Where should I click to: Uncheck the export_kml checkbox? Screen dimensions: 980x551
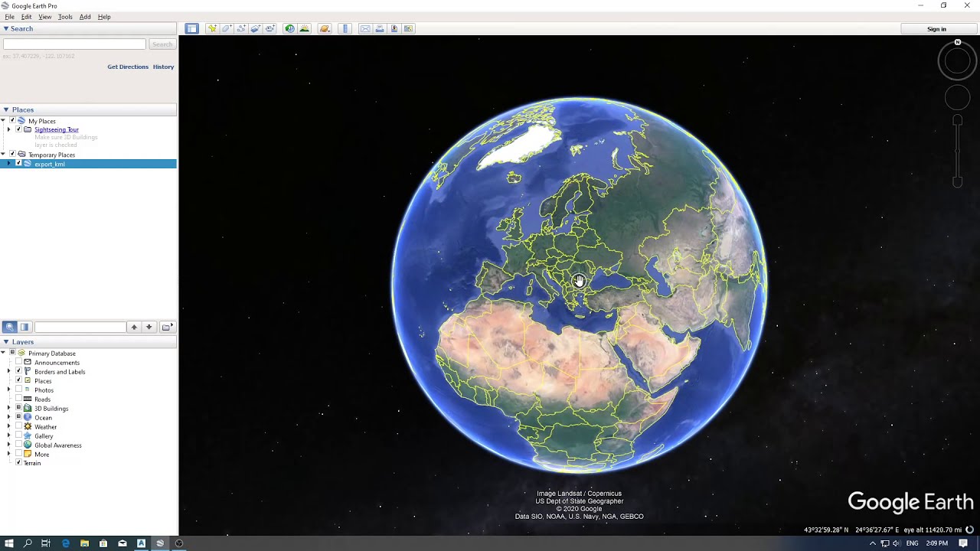[18, 164]
